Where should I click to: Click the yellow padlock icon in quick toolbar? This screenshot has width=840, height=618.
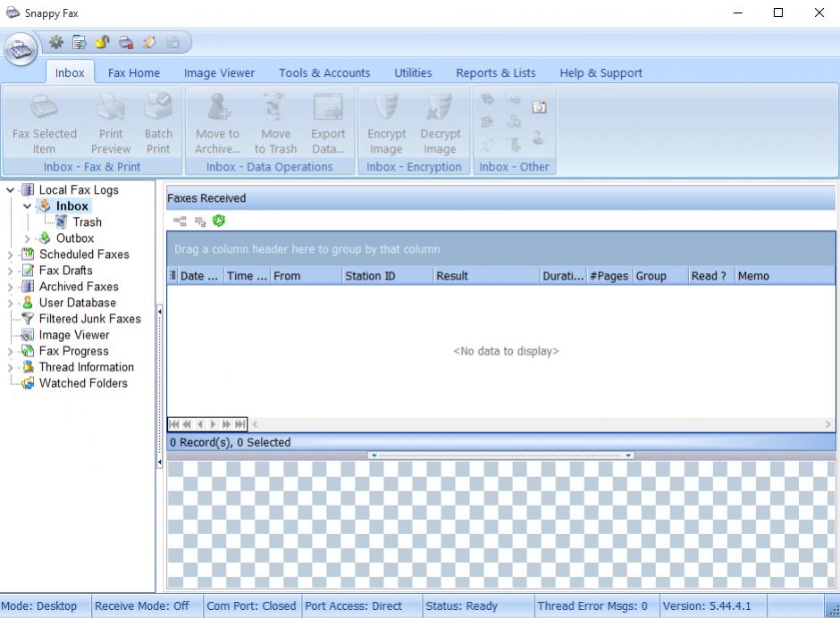click(103, 42)
